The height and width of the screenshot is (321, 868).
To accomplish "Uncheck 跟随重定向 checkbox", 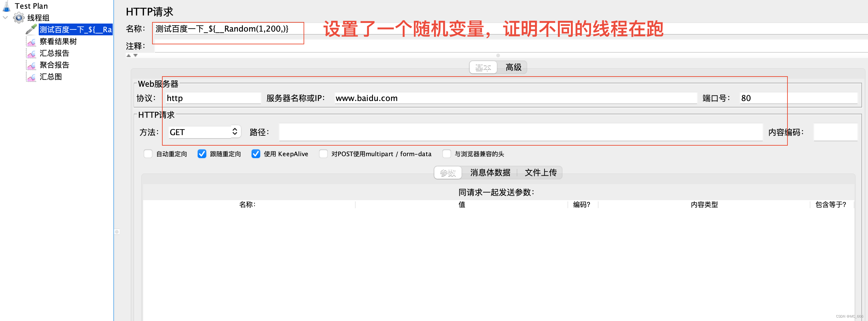I will [x=202, y=154].
